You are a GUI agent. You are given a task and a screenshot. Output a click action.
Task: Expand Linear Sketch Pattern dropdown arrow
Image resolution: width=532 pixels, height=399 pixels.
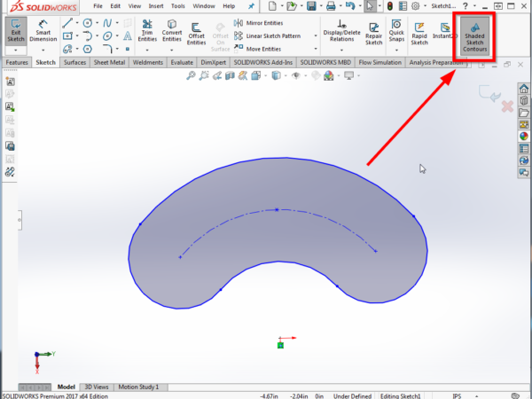point(316,36)
